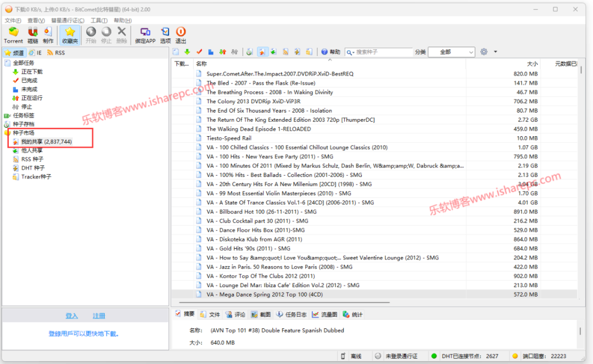This screenshot has height=364, width=593.
Task: Click the 磁链 magnet link button
Action: coord(33,35)
